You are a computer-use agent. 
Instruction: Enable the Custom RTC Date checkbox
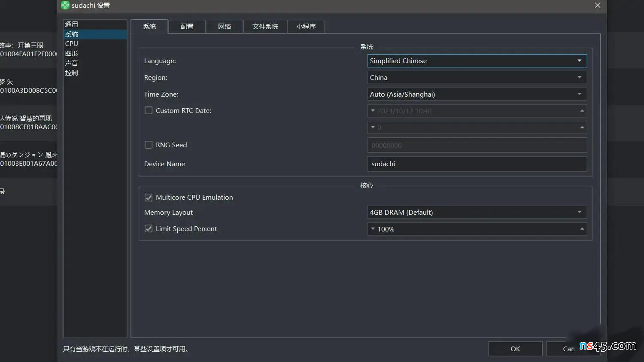149,111
